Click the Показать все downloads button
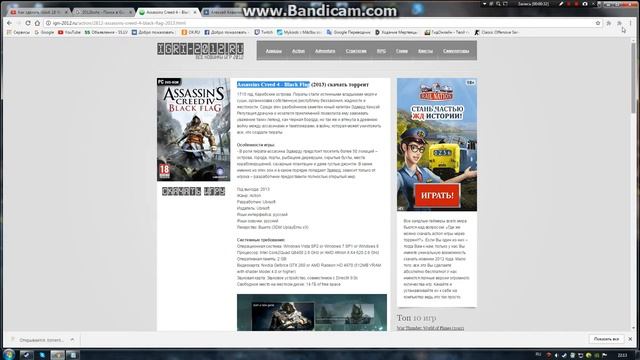This screenshot has width=640, height=360. (x=606, y=339)
